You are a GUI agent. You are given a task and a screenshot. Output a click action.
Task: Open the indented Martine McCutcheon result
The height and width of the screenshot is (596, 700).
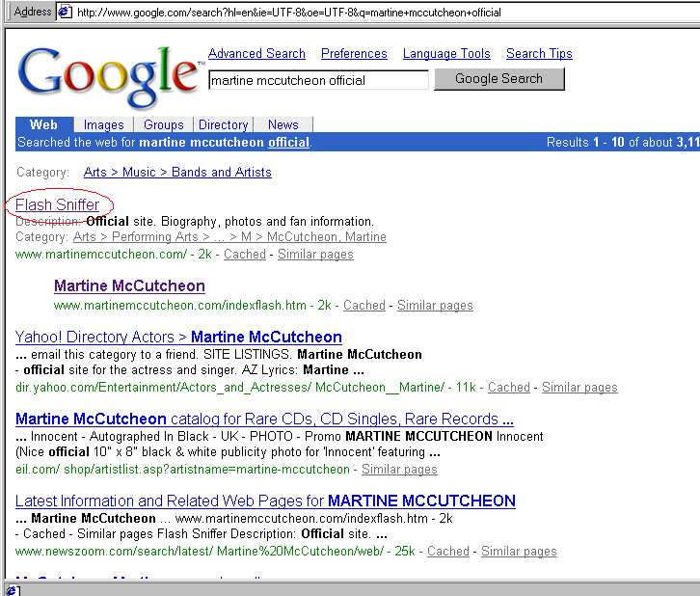click(x=129, y=286)
